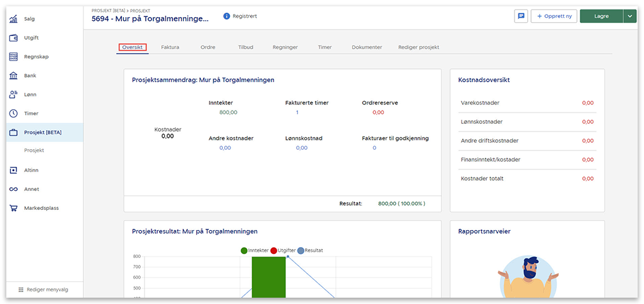Click the Opprett ny button
This screenshot has width=644, height=304.
(554, 16)
